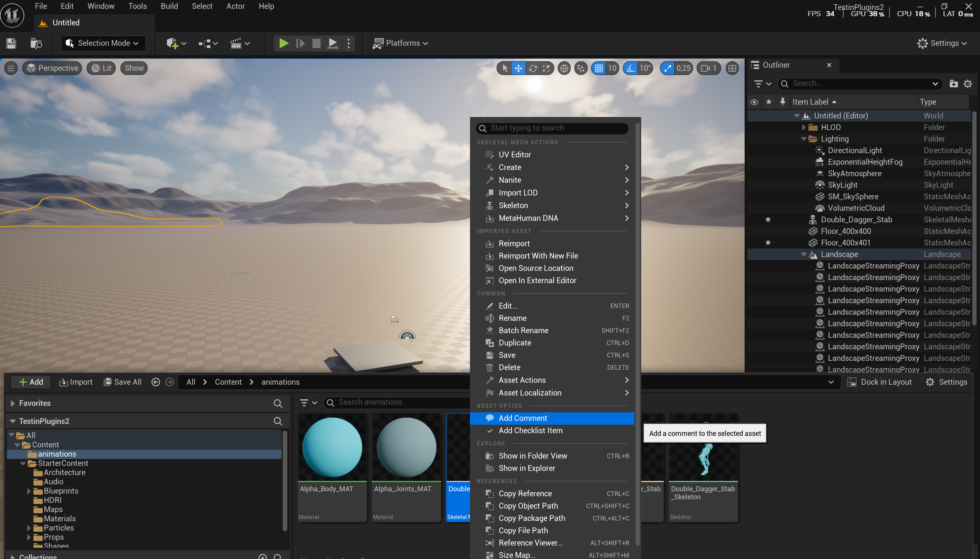Click Dock in Layout button

[x=880, y=382]
